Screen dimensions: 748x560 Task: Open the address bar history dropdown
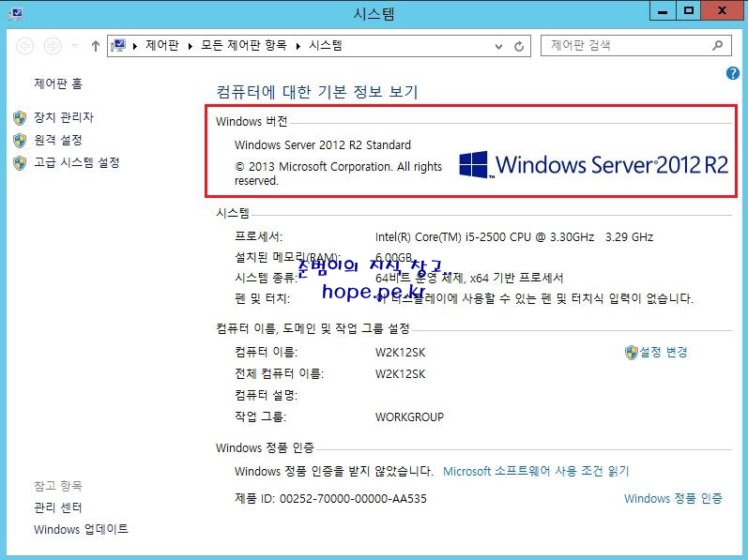point(498,46)
